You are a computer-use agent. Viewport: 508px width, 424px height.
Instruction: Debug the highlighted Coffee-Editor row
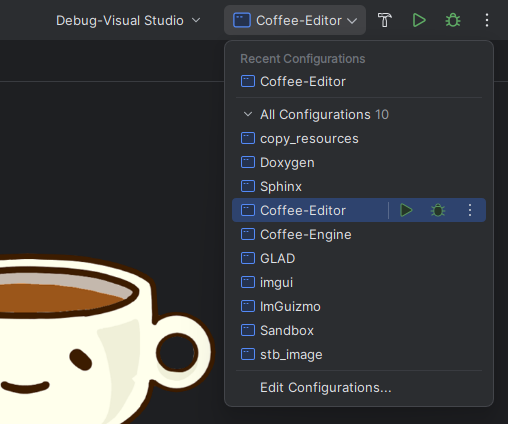(438, 210)
